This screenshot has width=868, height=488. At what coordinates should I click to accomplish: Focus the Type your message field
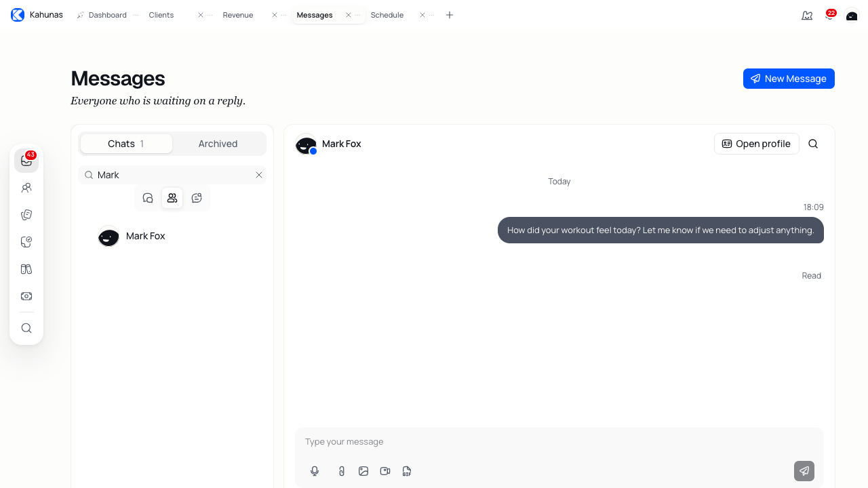tap(559, 442)
